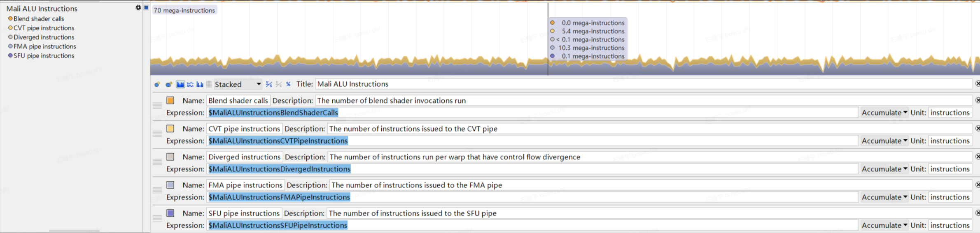Screen dimensions: 980x233
Task: Open Accumulate dropdown for Diverged instructions
Action: pyautogui.click(x=884, y=169)
